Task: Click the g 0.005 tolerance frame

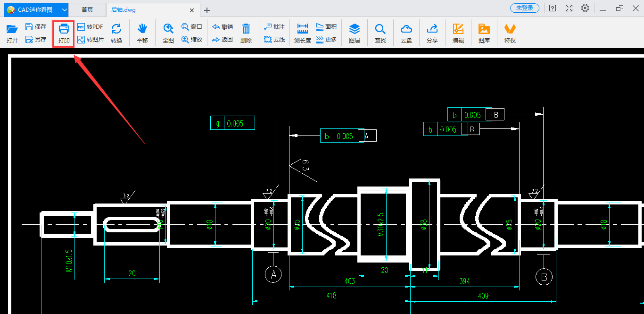Action: pyautogui.click(x=232, y=123)
